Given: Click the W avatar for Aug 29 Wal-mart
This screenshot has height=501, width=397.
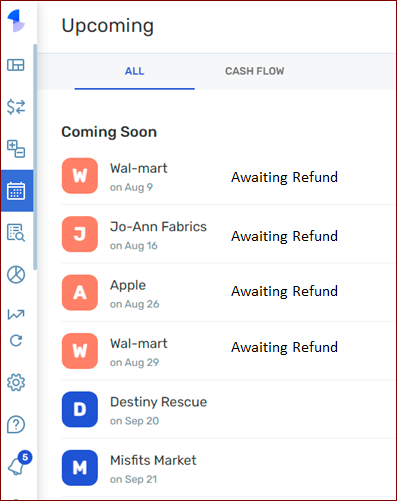Looking at the screenshot, I should (80, 351).
